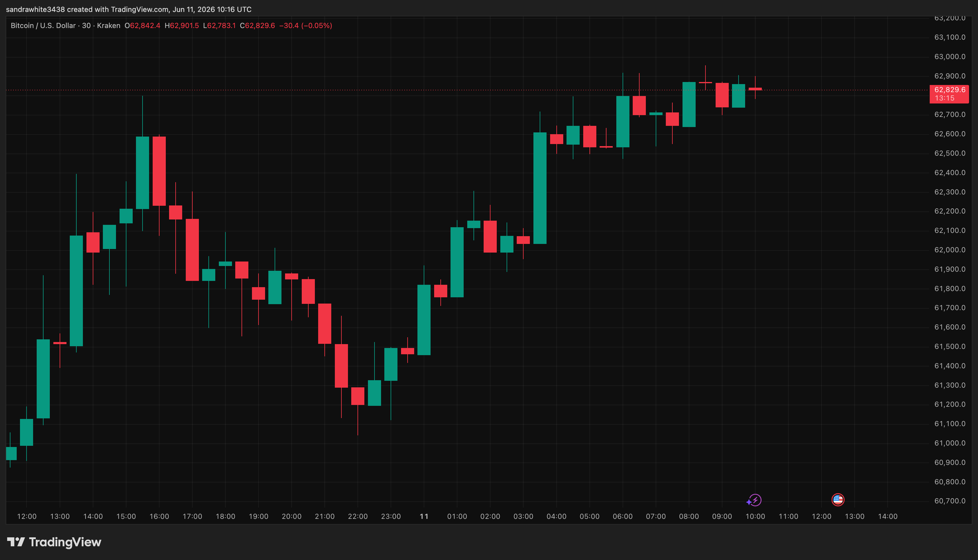978x560 pixels.
Task: Click the 63,000.0 price axis label
Action: pyautogui.click(x=950, y=57)
